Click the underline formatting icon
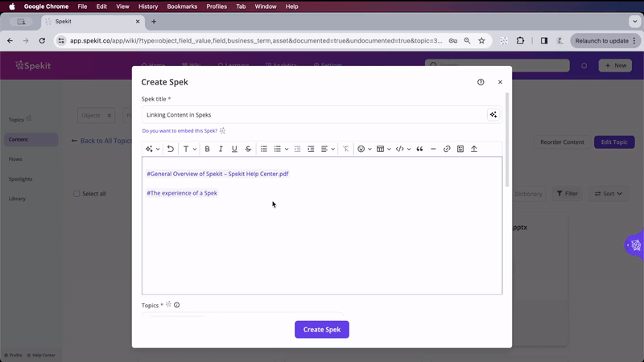The width and height of the screenshot is (644, 362). point(234,149)
